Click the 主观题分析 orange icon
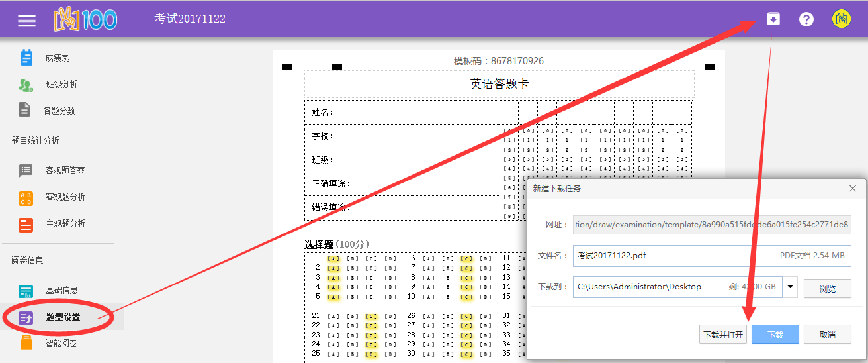This screenshot has height=363, width=868. click(26, 225)
